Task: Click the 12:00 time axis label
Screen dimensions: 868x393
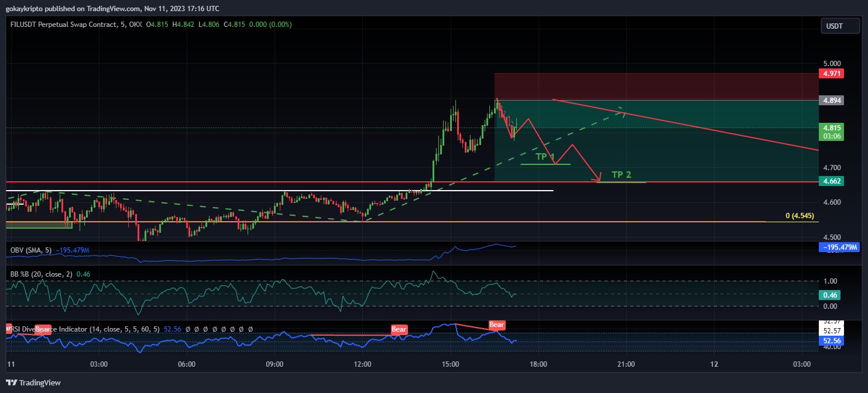Action: pos(363,364)
